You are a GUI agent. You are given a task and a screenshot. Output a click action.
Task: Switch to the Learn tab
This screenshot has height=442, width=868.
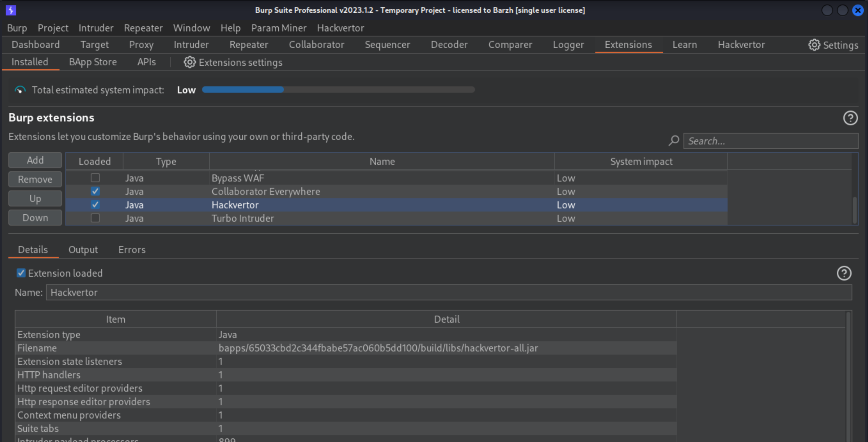click(684, 45)
